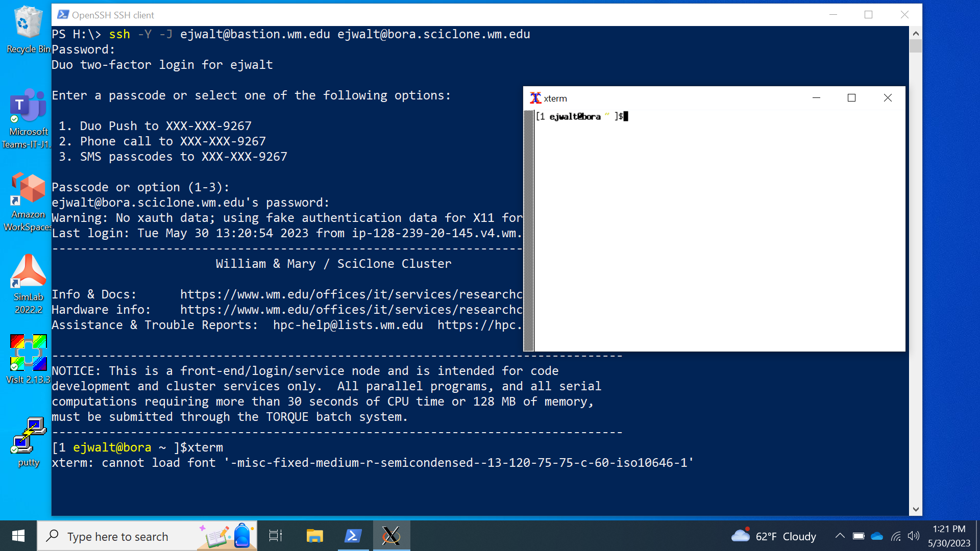Expand hidden system tray icons chevron

click(840, 536)
